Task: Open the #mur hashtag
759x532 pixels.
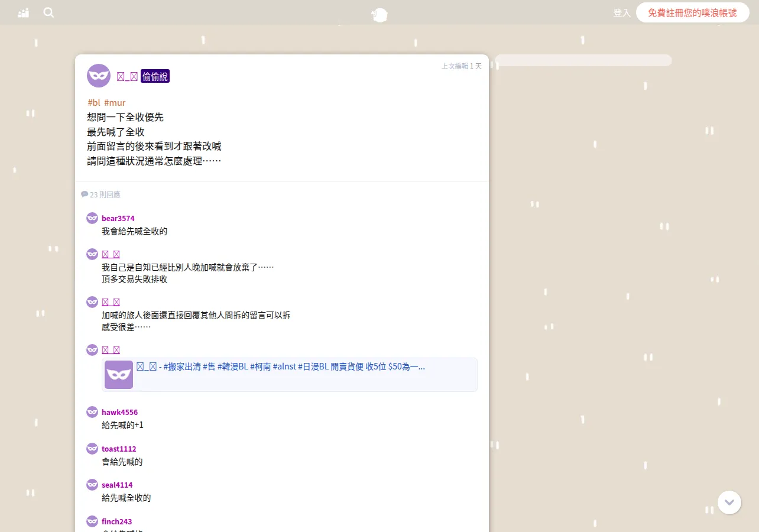Action: pyautogui.click(x=115, y=103)
